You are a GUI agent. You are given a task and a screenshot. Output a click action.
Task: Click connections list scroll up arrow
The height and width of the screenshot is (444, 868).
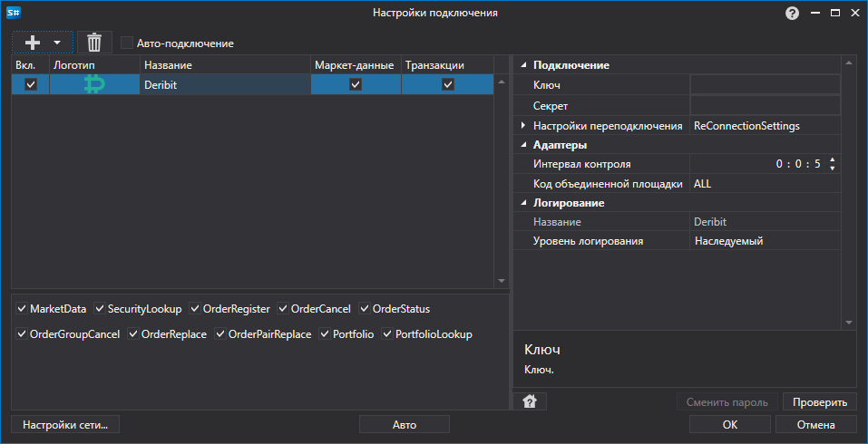coord(502,82)
